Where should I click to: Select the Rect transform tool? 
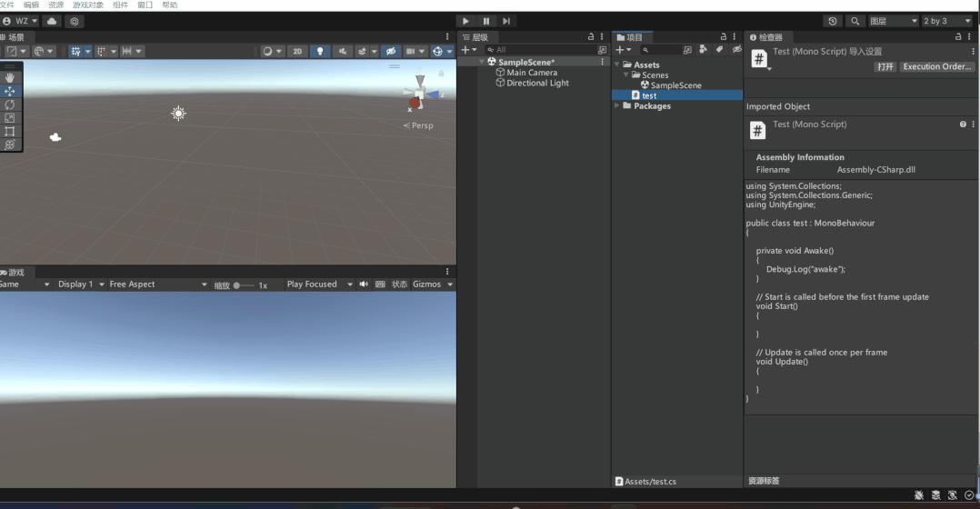coord(10,131)
